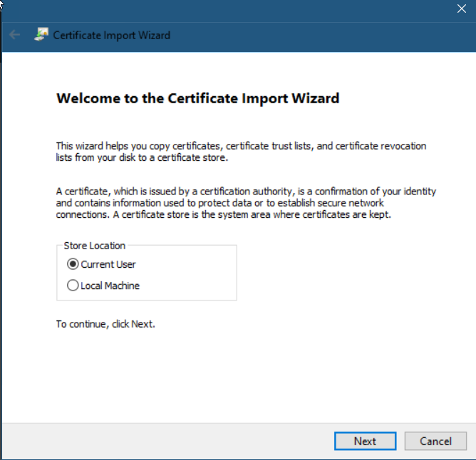Click the paragraph starting 'This wizard helps you'
This screenshot has width=476, height=460.
click(x=242, y=152)
